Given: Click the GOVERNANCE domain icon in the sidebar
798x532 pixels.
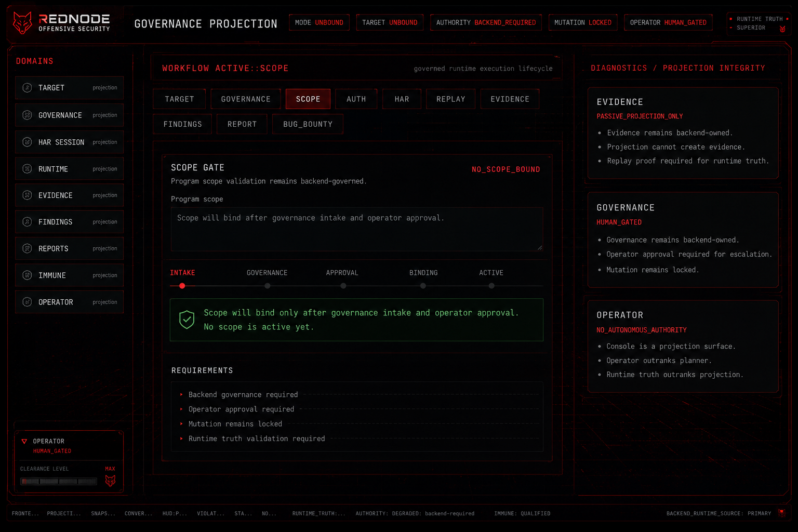Looking at the screenshot, I should tap(27, 115).
